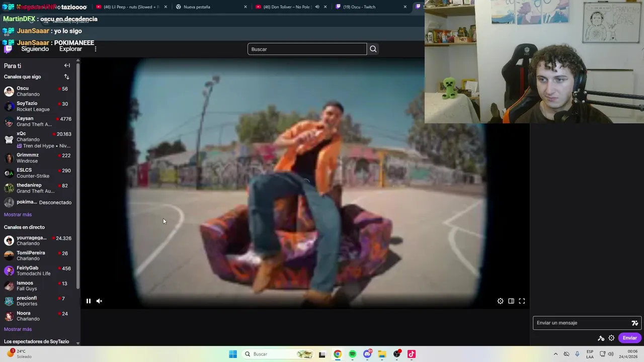Click Oscu's avatar in sidebar
Viewport: 644px width, 362px height.
[9, 91]
